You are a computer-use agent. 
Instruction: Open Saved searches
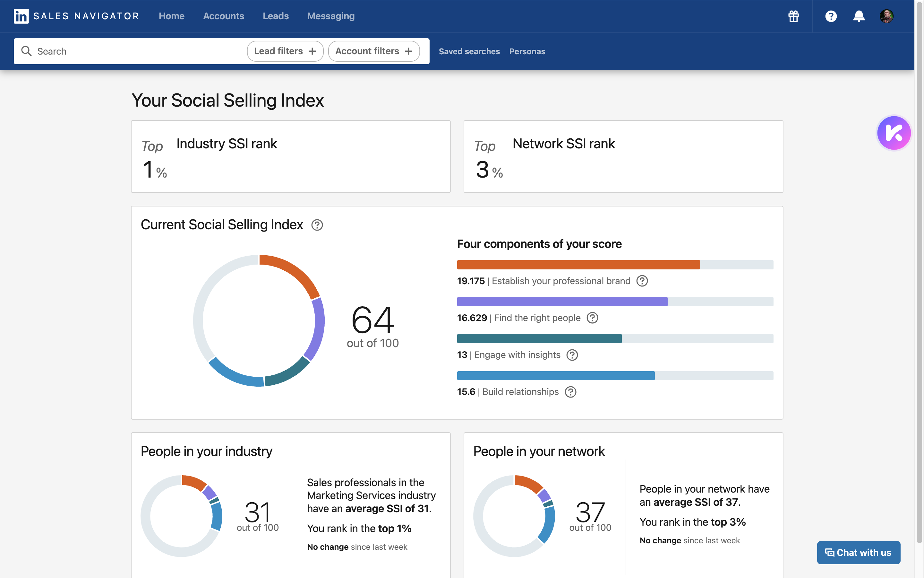(x=469, y=51)
